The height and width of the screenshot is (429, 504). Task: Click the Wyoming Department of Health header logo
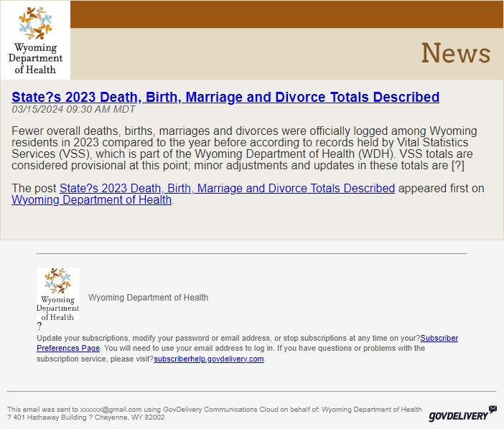(x=35, y=40)
